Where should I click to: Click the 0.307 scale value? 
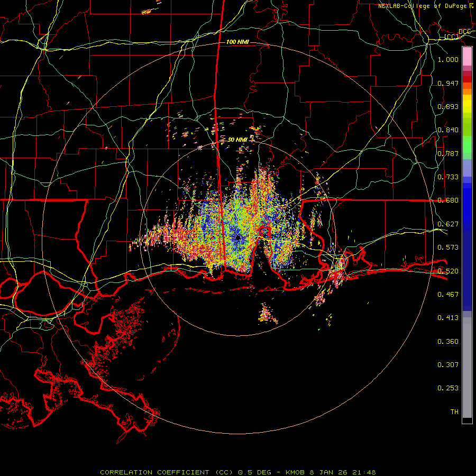pyautogui.click(x=448, y=364)
